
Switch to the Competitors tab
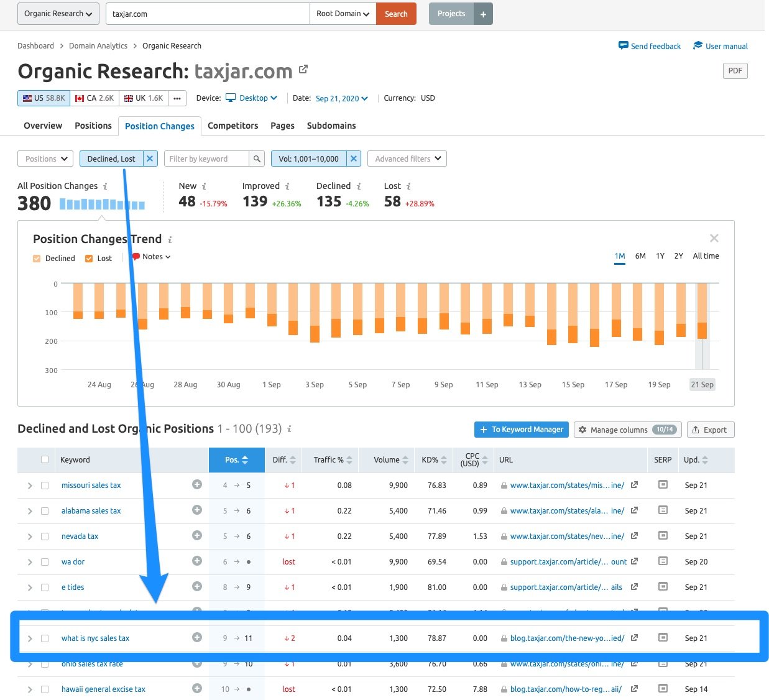pyautogui.click(x=233, y=126)
